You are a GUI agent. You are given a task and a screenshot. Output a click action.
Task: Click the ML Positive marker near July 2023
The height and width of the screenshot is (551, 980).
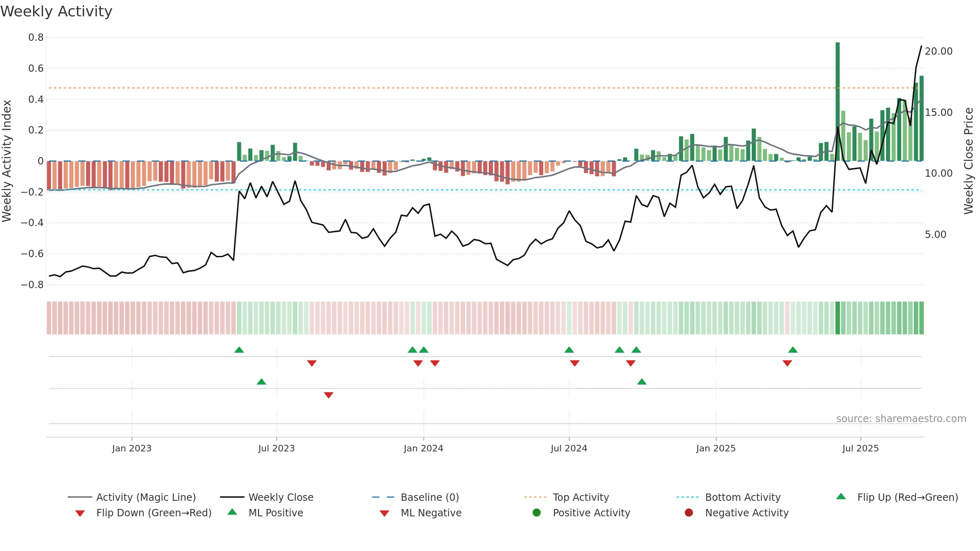point(262,382)
